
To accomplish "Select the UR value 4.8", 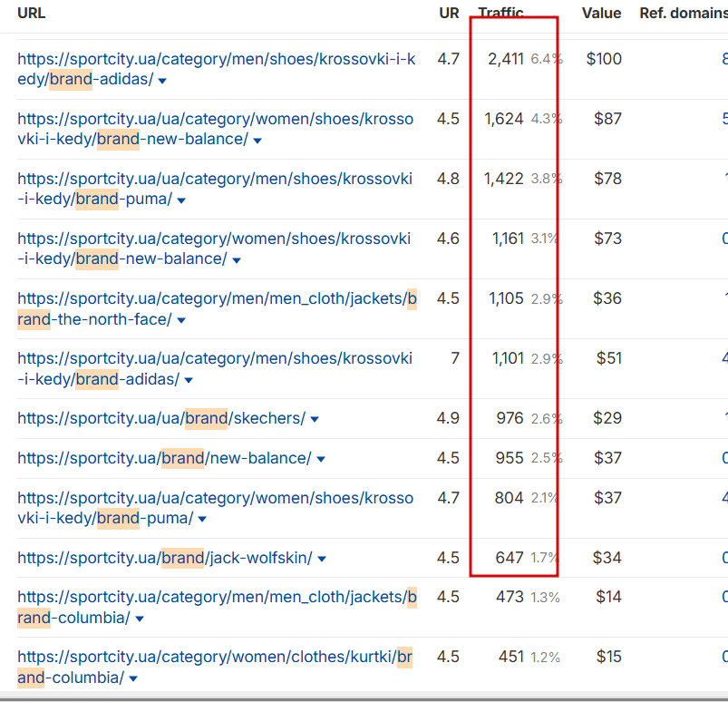I will [x=448, y=179].
